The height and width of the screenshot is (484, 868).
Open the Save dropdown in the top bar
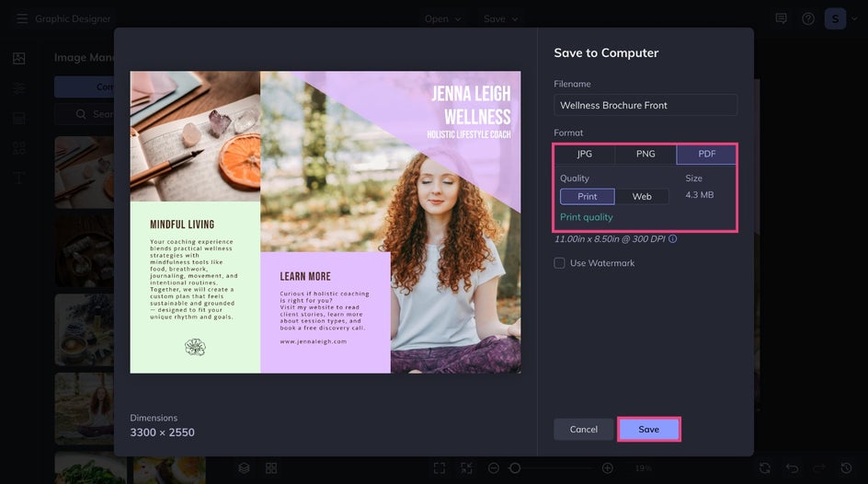501,18
